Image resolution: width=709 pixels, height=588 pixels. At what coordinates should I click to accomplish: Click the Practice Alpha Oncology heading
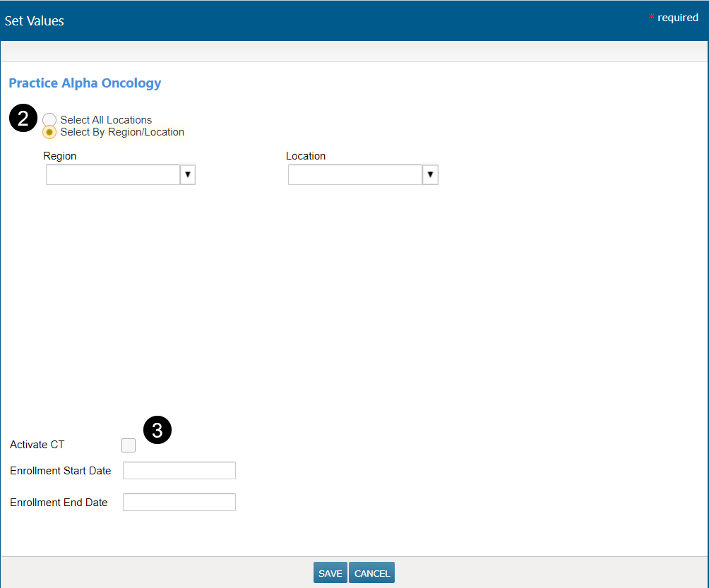pyautogui.click(x=85, y=83)
